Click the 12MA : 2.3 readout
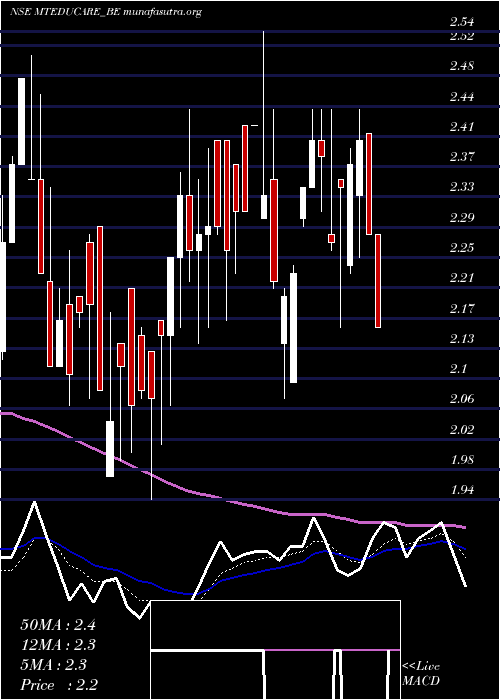 tap(58, 644)
